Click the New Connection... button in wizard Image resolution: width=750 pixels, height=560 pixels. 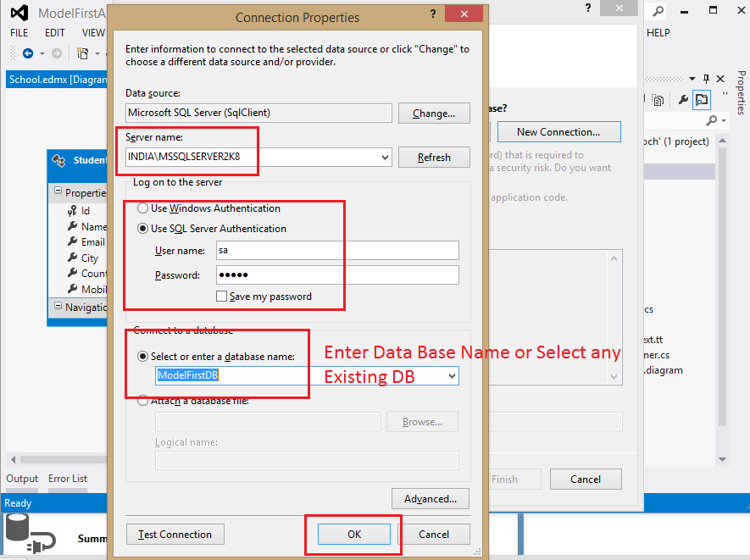(558, 132)
